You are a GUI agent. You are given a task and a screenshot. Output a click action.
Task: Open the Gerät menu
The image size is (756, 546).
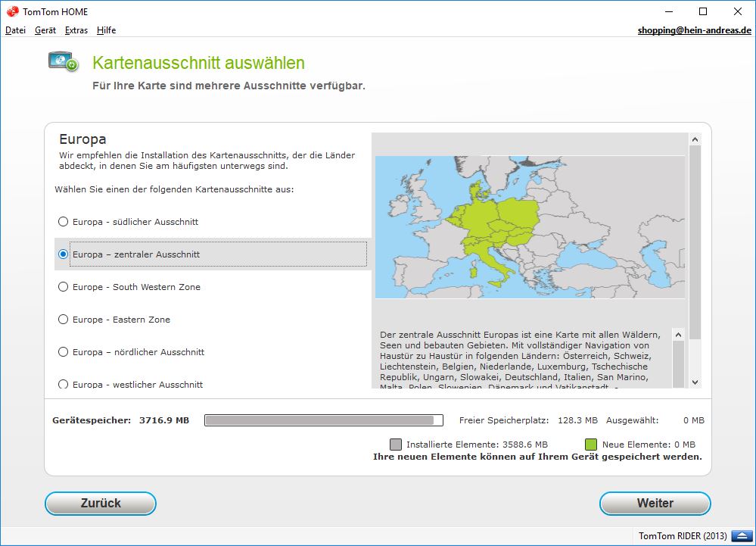(45, 30)
